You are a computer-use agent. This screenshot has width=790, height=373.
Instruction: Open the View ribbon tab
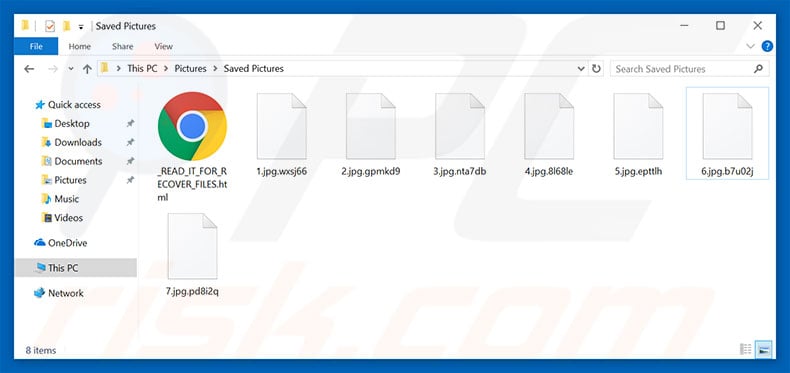click(164, 46)
